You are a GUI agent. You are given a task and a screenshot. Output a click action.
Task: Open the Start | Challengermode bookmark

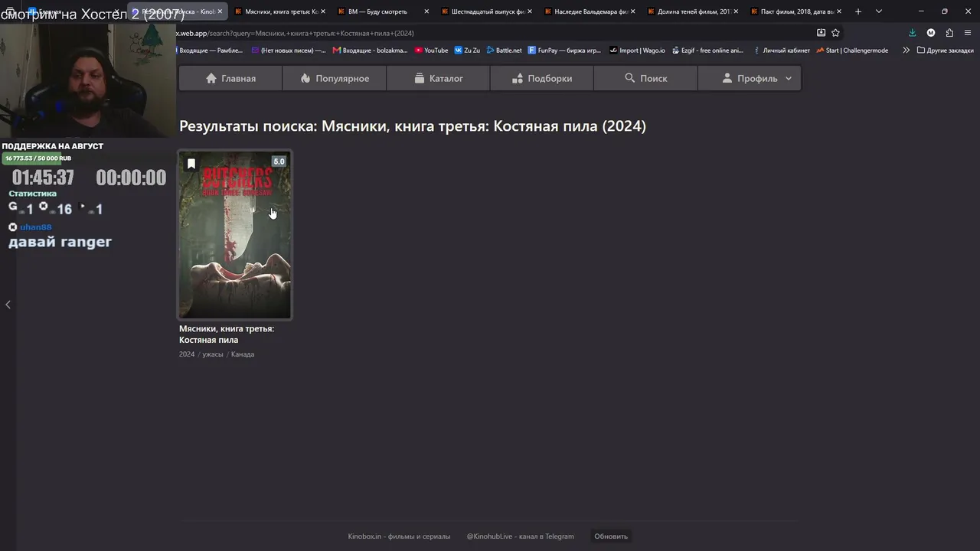pyautogui.click(x=852, y=51)
